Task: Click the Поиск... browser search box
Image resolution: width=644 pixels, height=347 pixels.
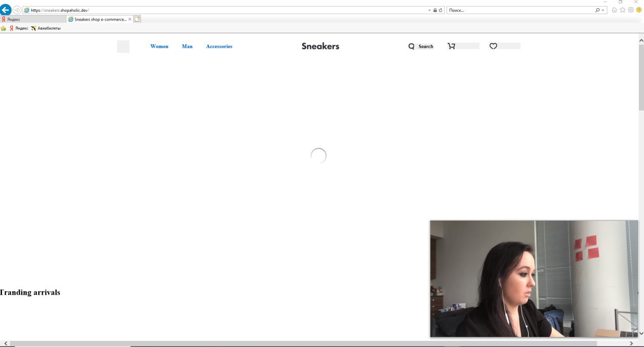Action: (x=520, y=10)
